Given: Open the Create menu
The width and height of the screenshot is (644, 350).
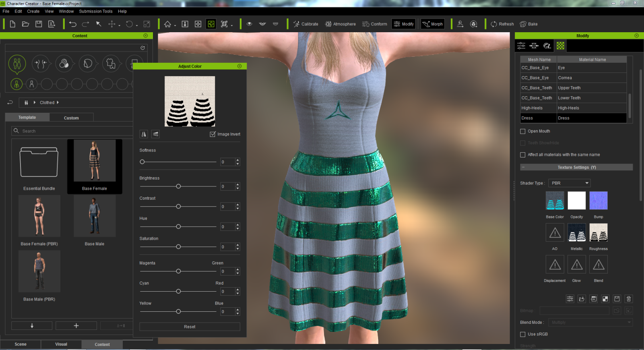Looking at the screenshot, I should point(33,11).
